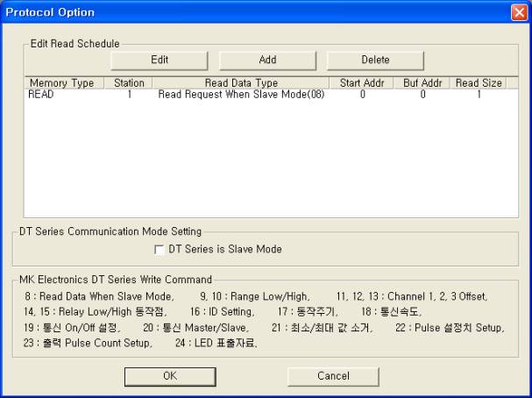Click the Start Addr value 0 in READ row

(361, 94)
